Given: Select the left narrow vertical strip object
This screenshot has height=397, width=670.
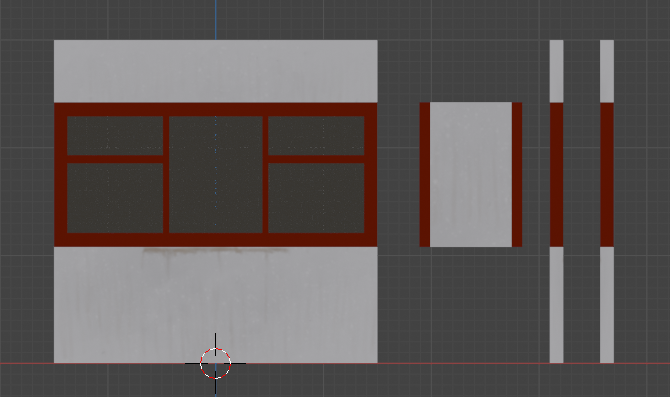Looking at the screenshot, I should (x=556, y=202).
